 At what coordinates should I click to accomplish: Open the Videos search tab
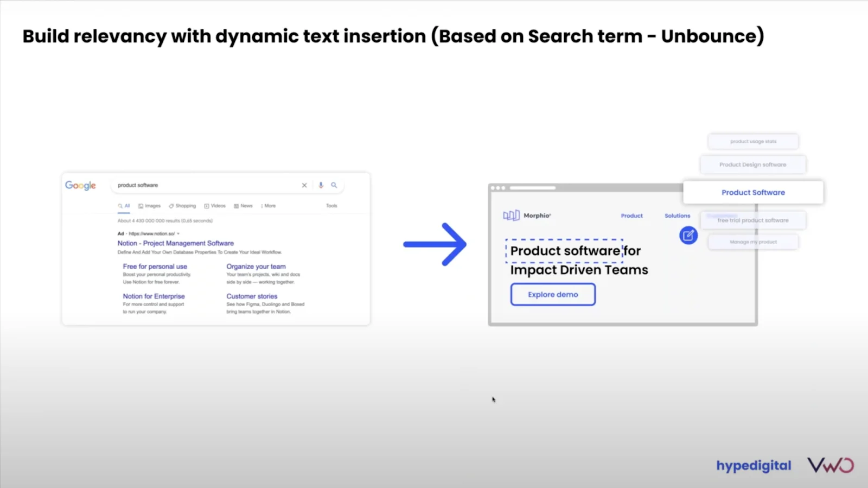click(x=215, y=206)
